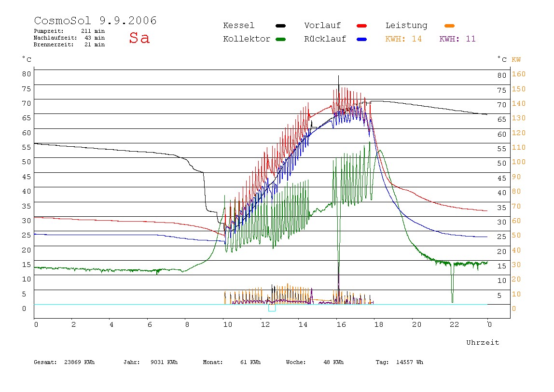The width and height of the screenshot is (554, 392).
Task: Click the "Woche:" weekly value "48 KWh"
Action: [x=333, y=362]
